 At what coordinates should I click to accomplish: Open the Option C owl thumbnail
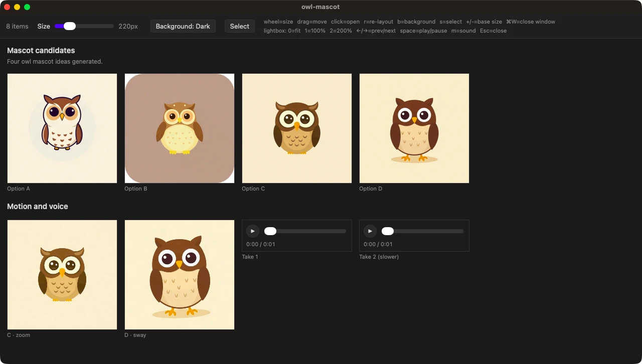click(x=297, y=128)
